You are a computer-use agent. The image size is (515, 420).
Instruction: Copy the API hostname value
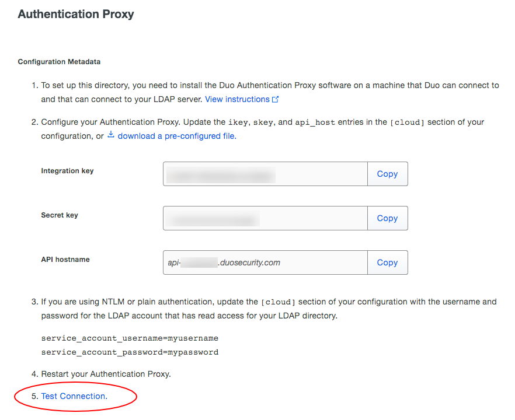pos(387,262)
